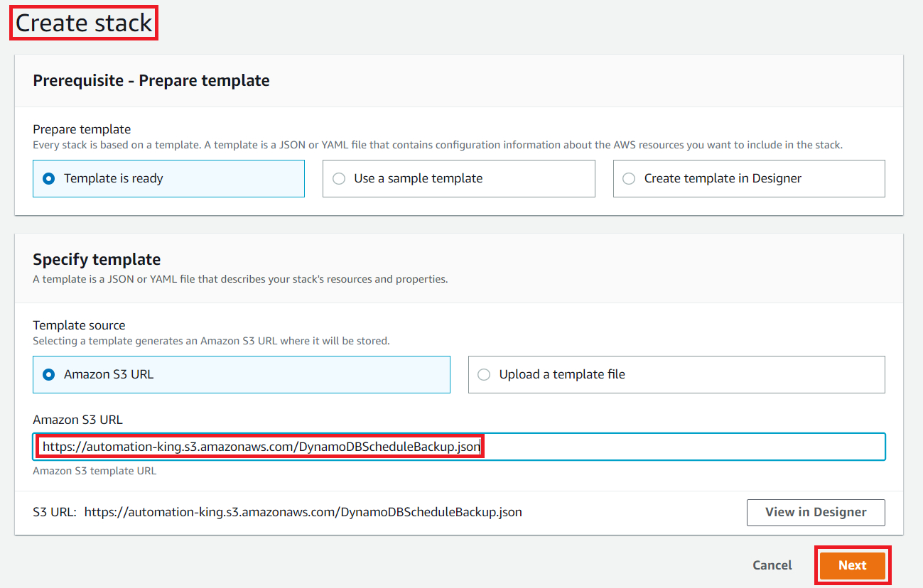This screenshot has width=923, height=588.
Task: Choose the "Use a sample template" option
Action: pyautogui.click(x=339, y=179)
